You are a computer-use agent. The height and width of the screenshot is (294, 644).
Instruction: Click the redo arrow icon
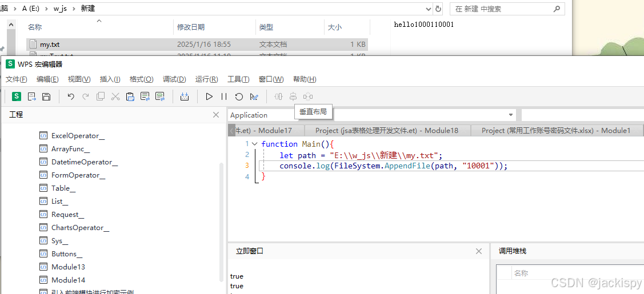(x=86, y=96)
